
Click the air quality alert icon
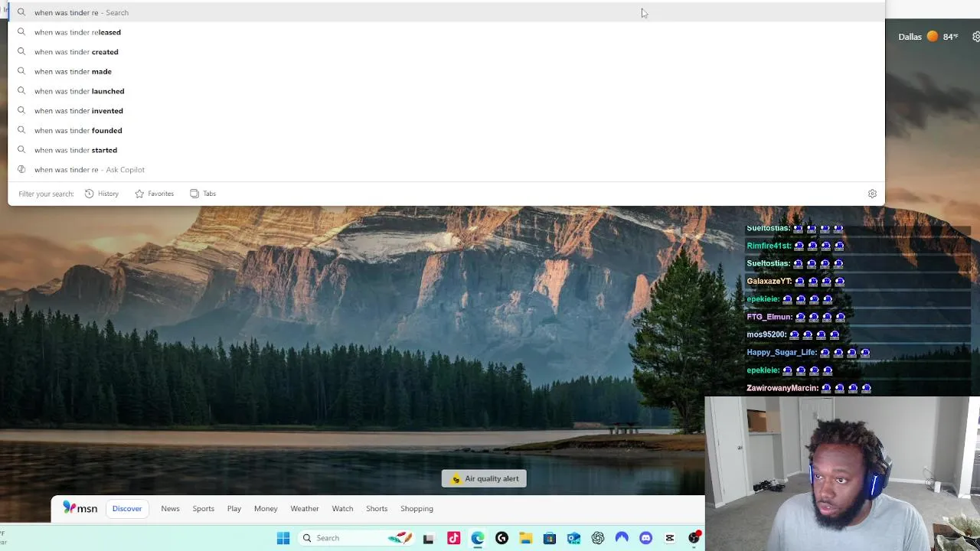(x=456, y=479)
